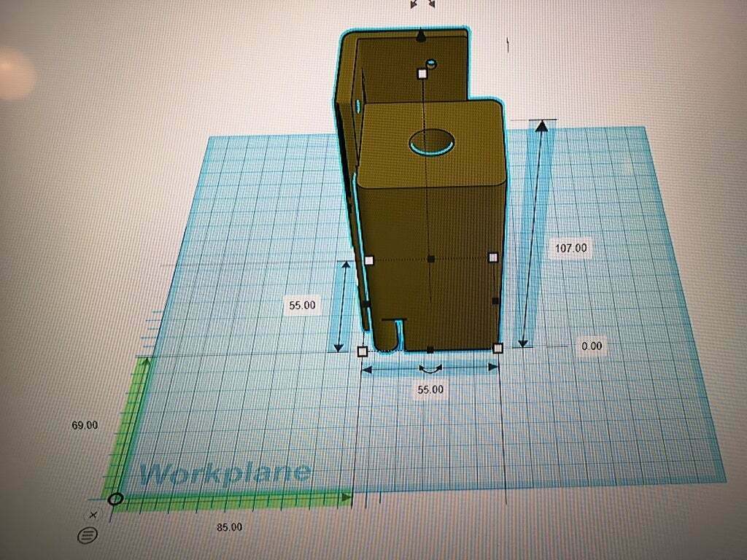Click the black center handle of selection
The width and height of the screenshot is (747, 560).
tap(430, 259)
